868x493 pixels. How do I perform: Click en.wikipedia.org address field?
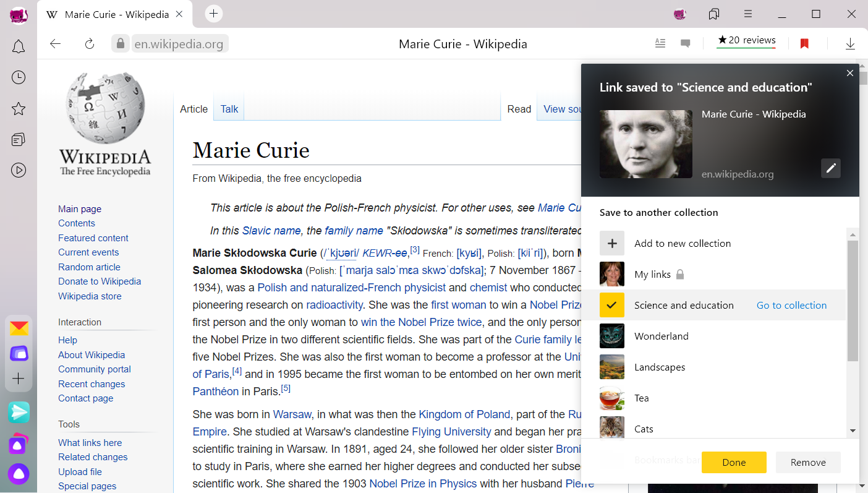[x=179, y=44]
